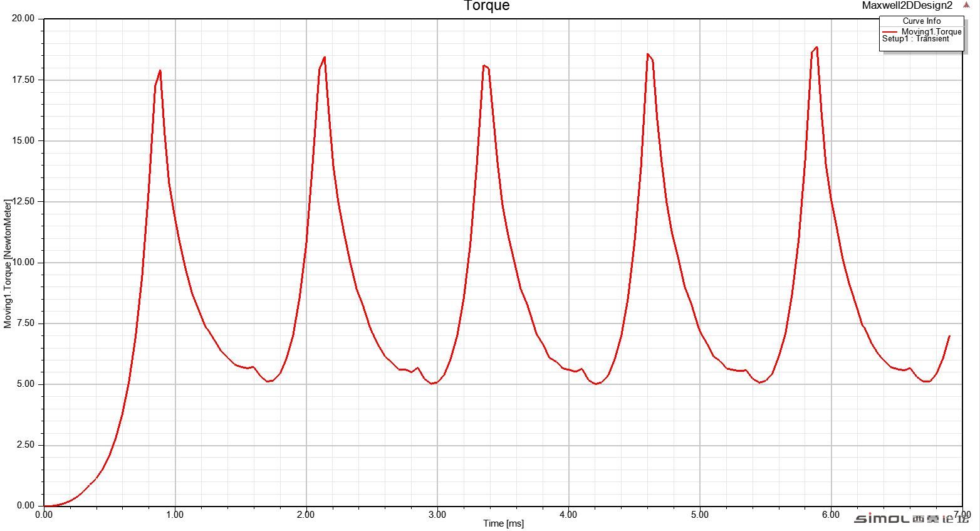Image resolution: width=980 pixels, height=531 pixels.
Task: Click the 5.00 y-axis tick value
Action: click(x=25, y=384)
